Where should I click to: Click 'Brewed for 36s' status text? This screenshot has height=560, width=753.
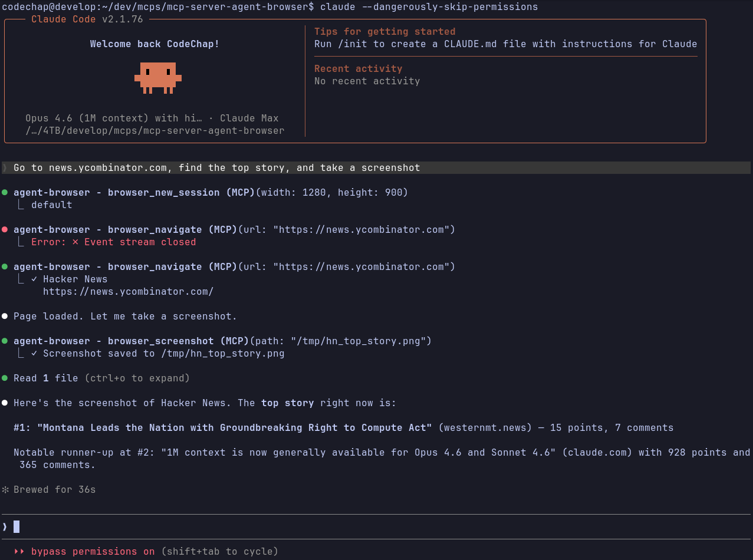(55, 490)
